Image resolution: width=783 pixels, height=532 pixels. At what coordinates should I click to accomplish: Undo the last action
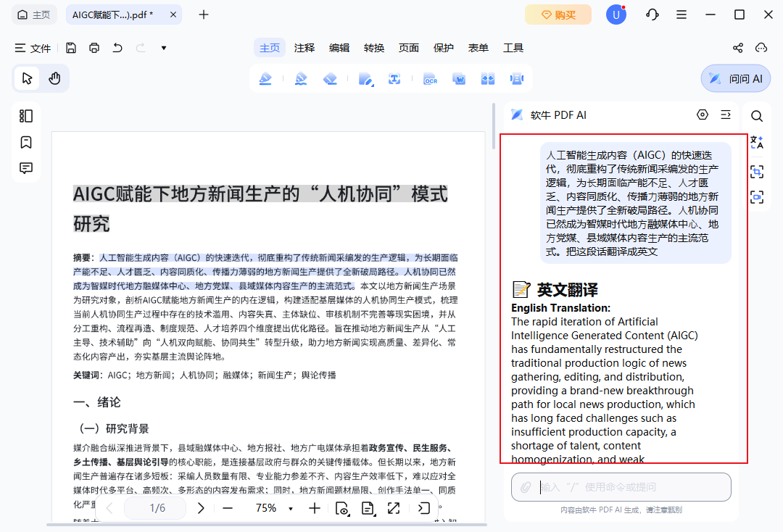click(117, 48)
